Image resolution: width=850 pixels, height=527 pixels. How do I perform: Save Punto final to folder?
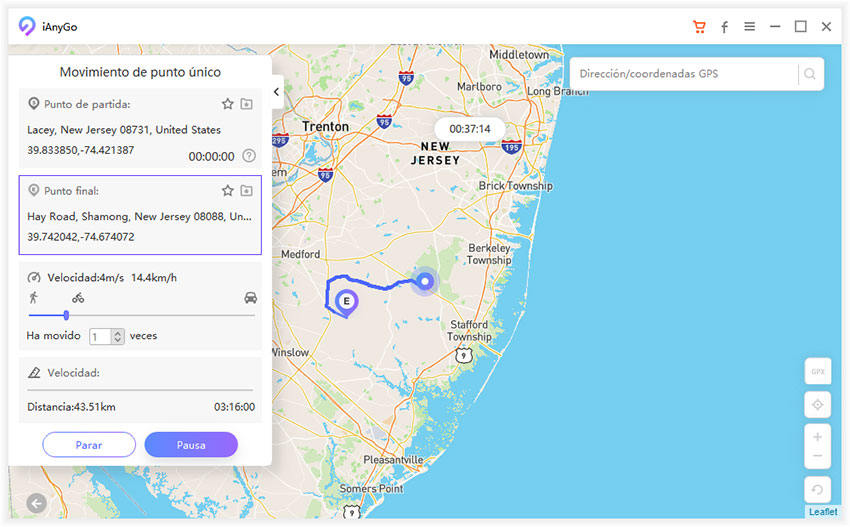[247, 190]
